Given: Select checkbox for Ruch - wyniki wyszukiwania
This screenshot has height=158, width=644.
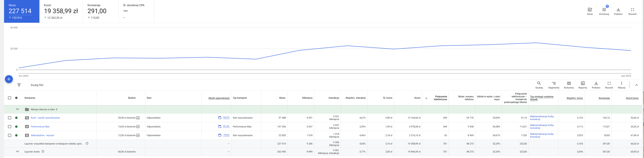Looking at the screenshot, I should (10, 118).
